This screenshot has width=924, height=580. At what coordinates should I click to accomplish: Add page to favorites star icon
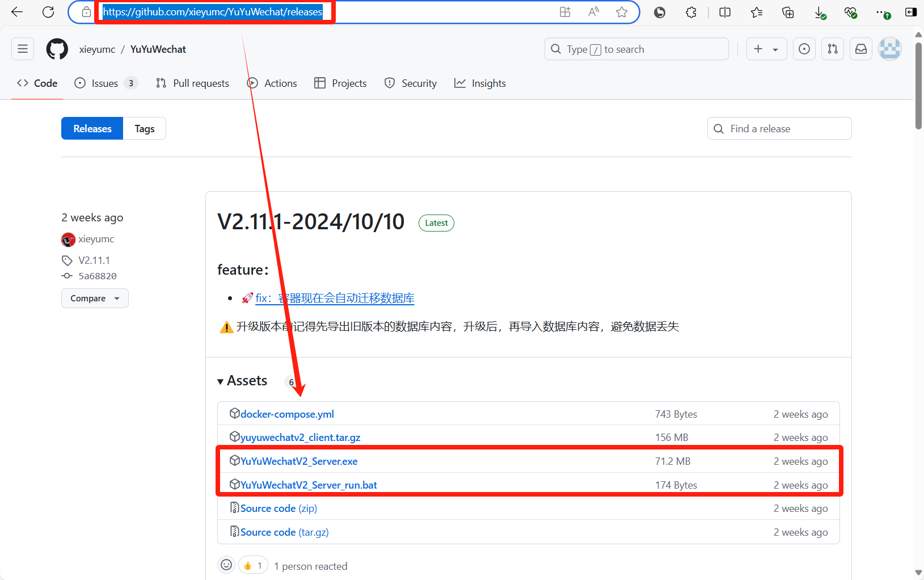point(622,12)
